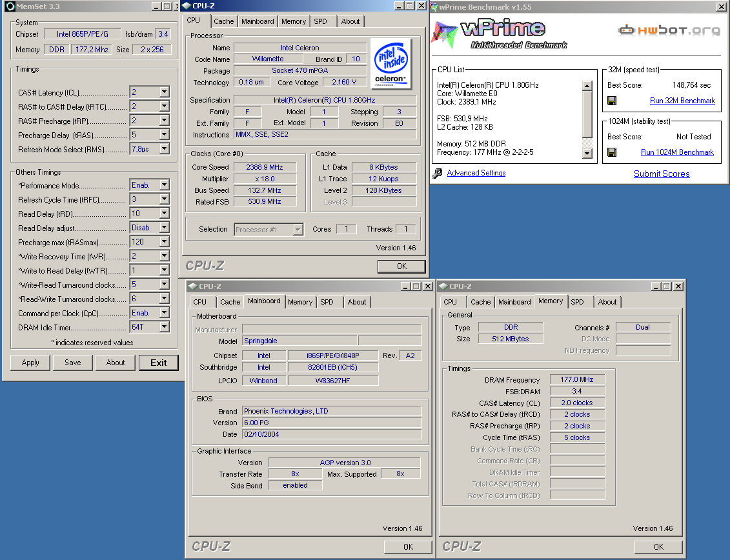Click the Winbond LPCIO field
Viewport: 730px width, 560px height.
click(263, 381)
